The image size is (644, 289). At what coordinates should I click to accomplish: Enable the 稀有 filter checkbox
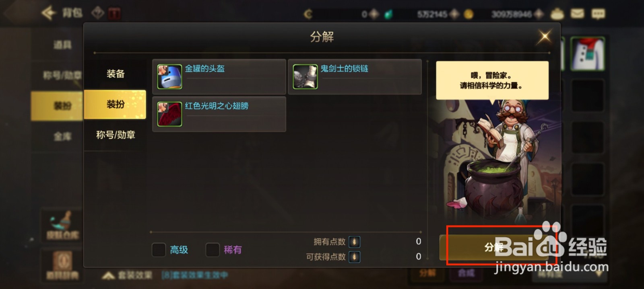(x=213, y=250)
